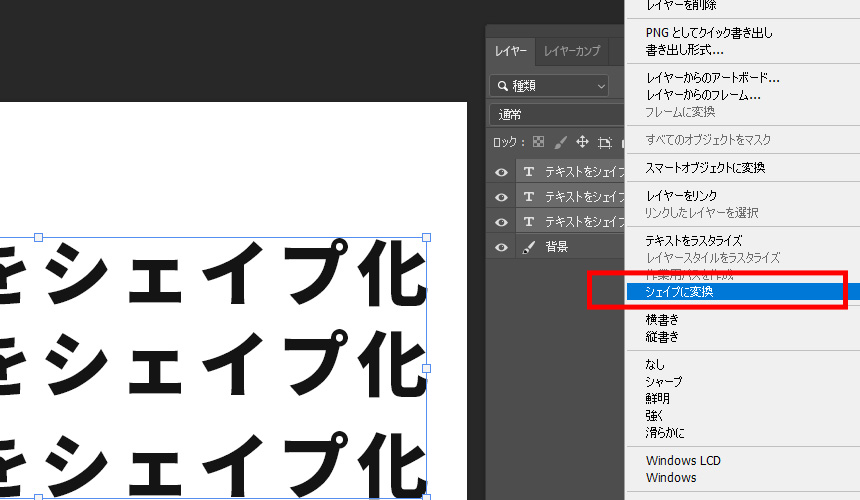Viewport: 860px width, 500px height.
Task: Click the T thumbnail of the top text layer
Action: pyautogui.click(x=529, y=172)
